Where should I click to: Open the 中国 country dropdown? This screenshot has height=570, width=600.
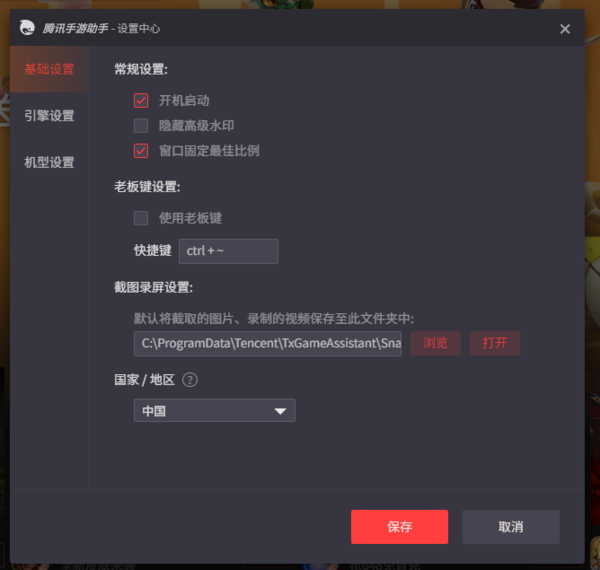[214, 410]
